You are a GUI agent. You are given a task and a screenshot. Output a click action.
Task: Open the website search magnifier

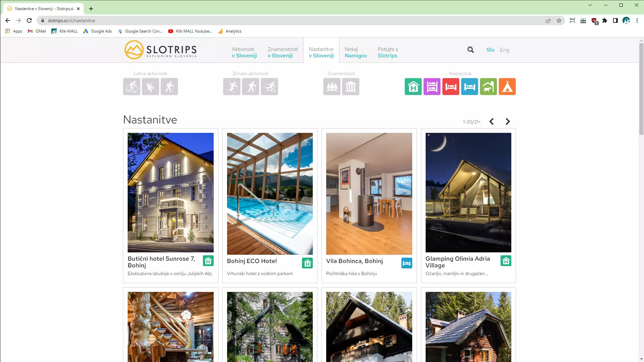click(471, 50)
